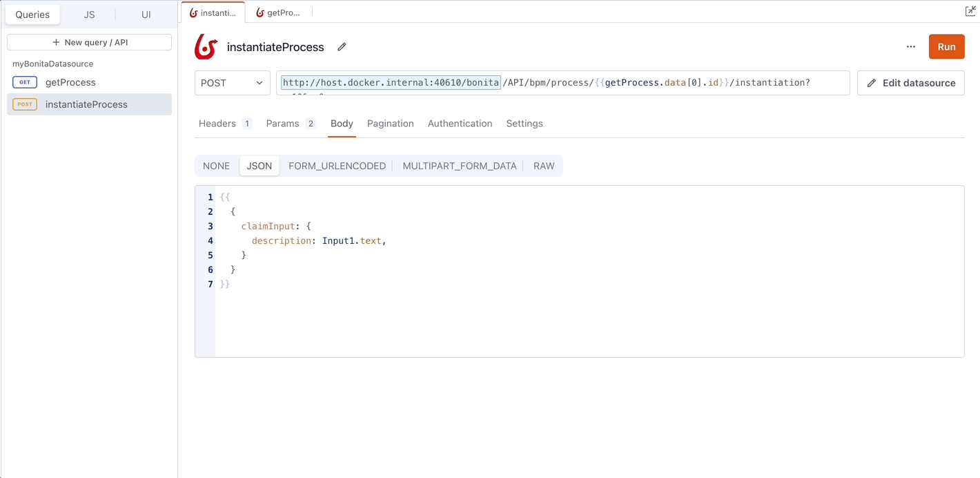This screenshot has width=980, height=478.
Task: Open the POST HTTP method dropdown
Action: point(232,83)
